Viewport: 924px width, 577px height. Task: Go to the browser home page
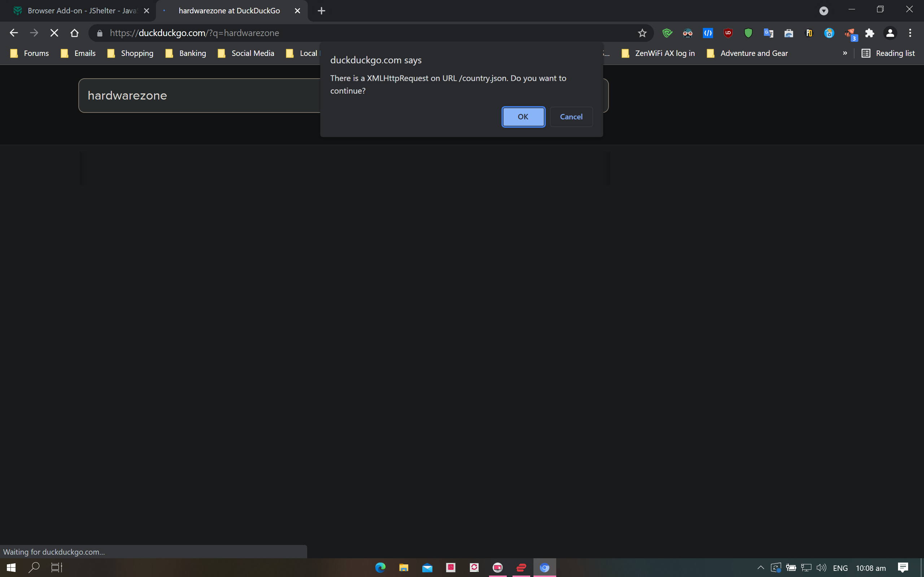[74, 33]
